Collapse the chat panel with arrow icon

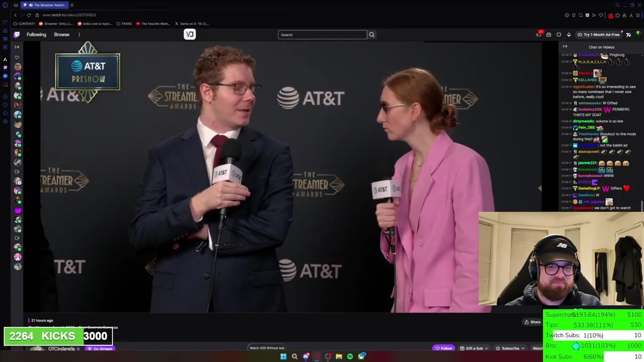pyautogui.click(x=565, y=47)
